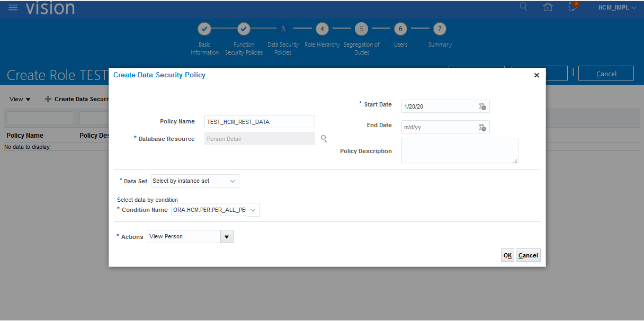Viewport: 644px width, 321px height.
Task: Open the hamburger navigation menu
Action: click(x=13, y=7)
